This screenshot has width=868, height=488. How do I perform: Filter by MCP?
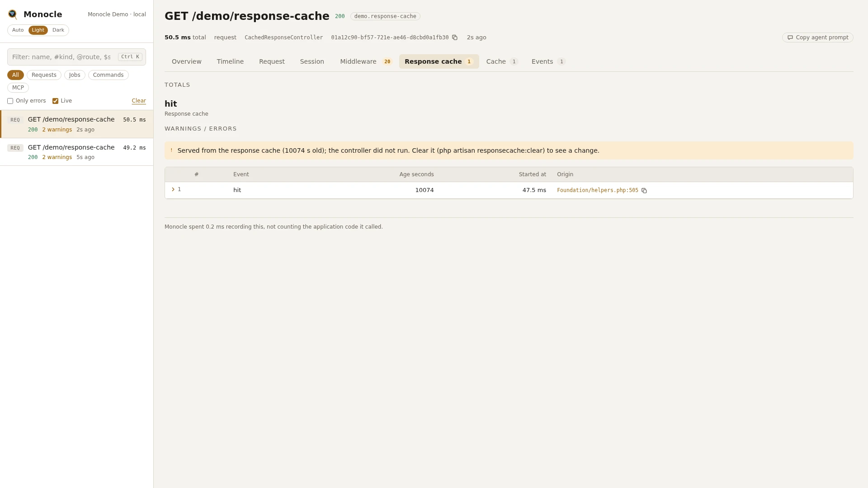[18, 88]
